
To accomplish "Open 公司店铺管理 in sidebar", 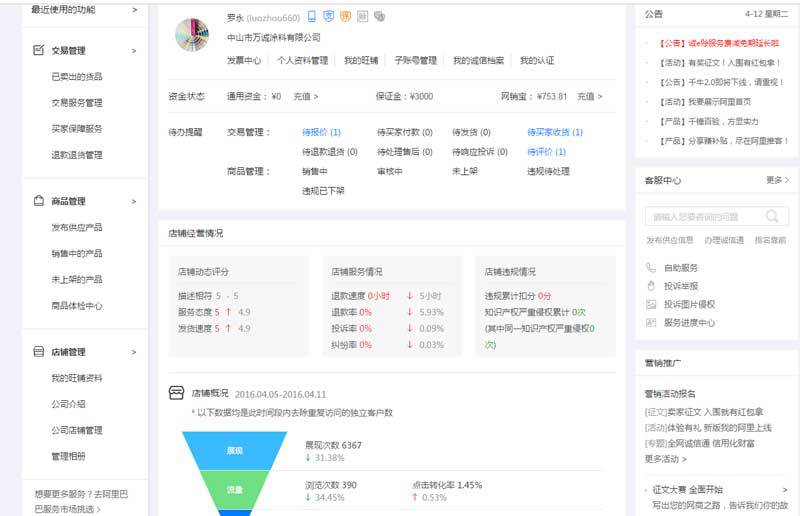I will pyautogui.click(x=77, y=430).
